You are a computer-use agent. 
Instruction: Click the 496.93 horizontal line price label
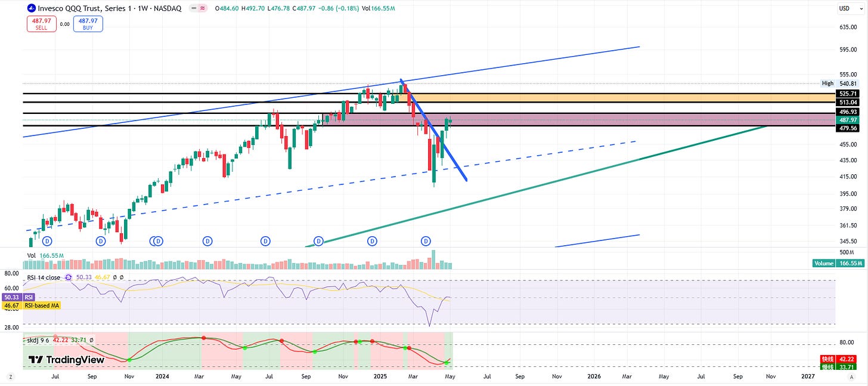tap(847, 112)
